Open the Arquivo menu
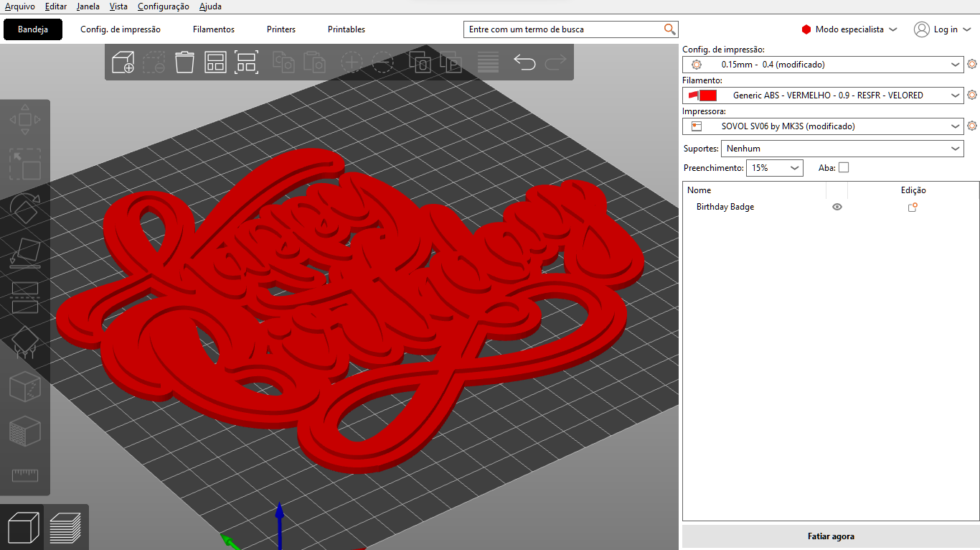The image size is (980, 550). pyautogui.click(x=20, y=6)
